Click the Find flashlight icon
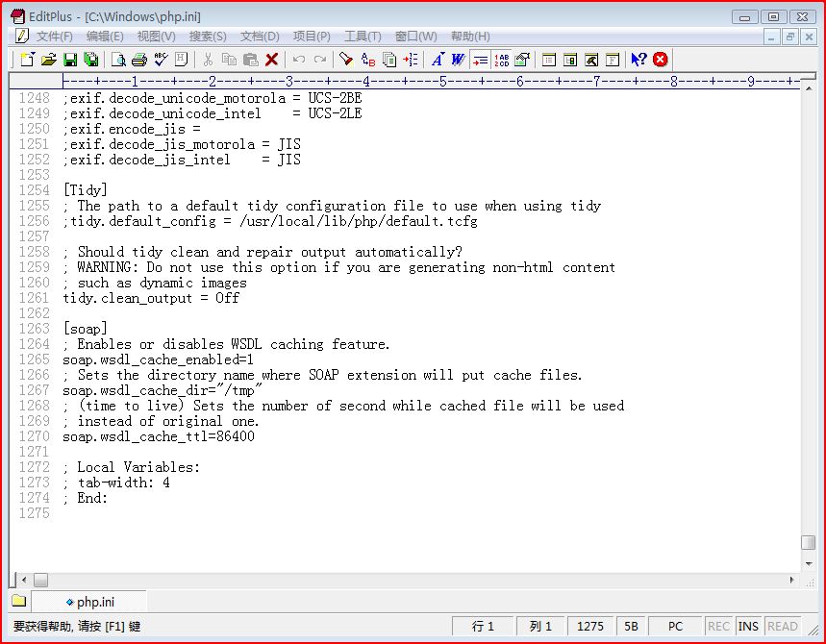This screenshot has width=826, height=644. point(346,60)
